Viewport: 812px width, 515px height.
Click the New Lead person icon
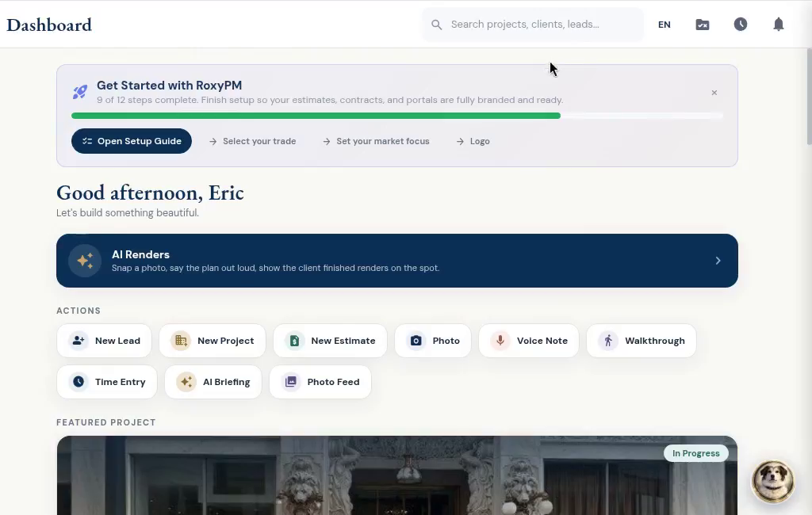tap(79, 341)
